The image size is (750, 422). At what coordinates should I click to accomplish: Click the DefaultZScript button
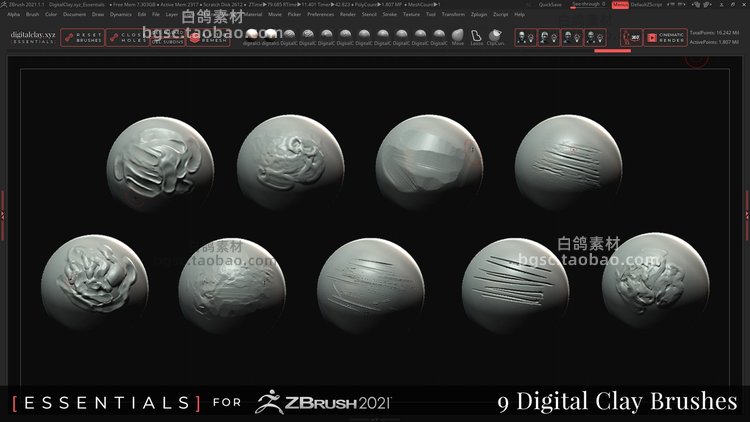click(646, 5)
